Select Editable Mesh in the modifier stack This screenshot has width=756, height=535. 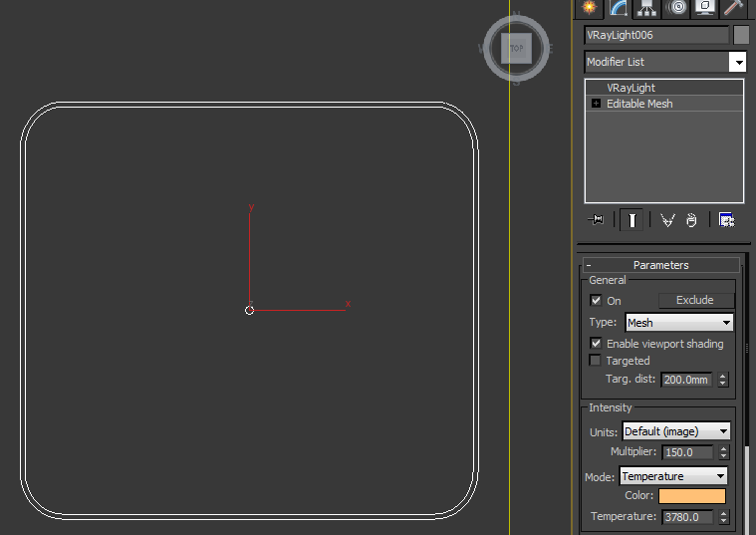click(x=664, y=104)
